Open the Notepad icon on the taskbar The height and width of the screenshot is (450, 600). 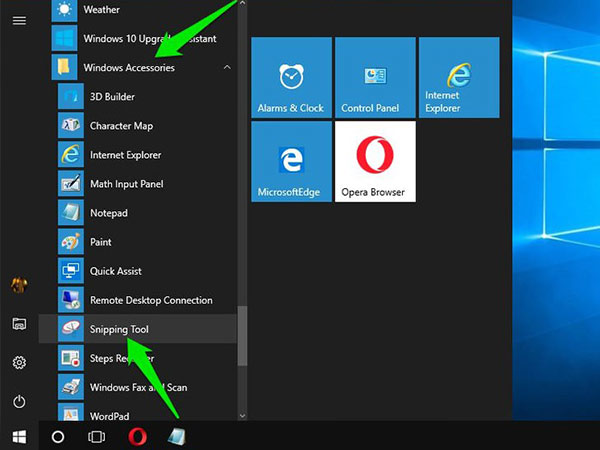(177, 437)
